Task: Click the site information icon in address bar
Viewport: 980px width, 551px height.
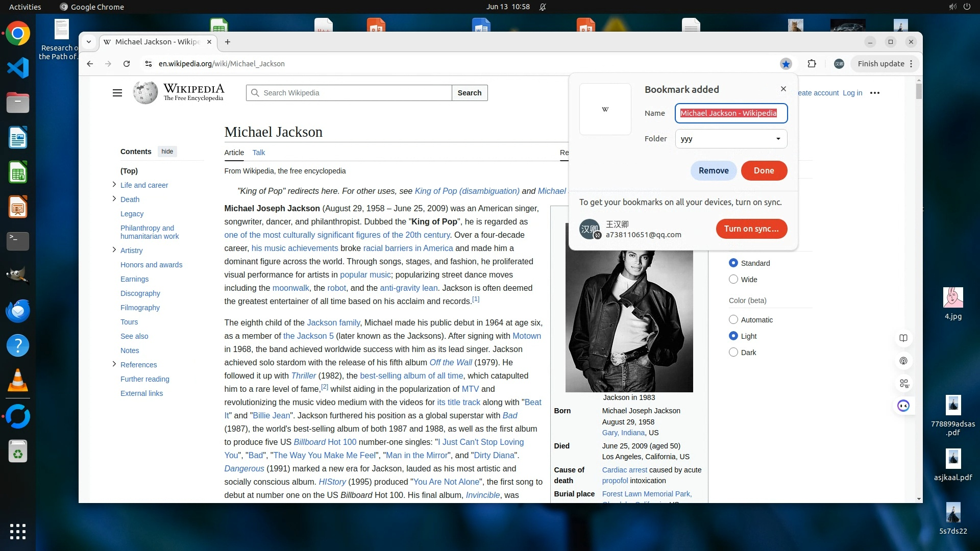Action: click(x=148, y=64)
